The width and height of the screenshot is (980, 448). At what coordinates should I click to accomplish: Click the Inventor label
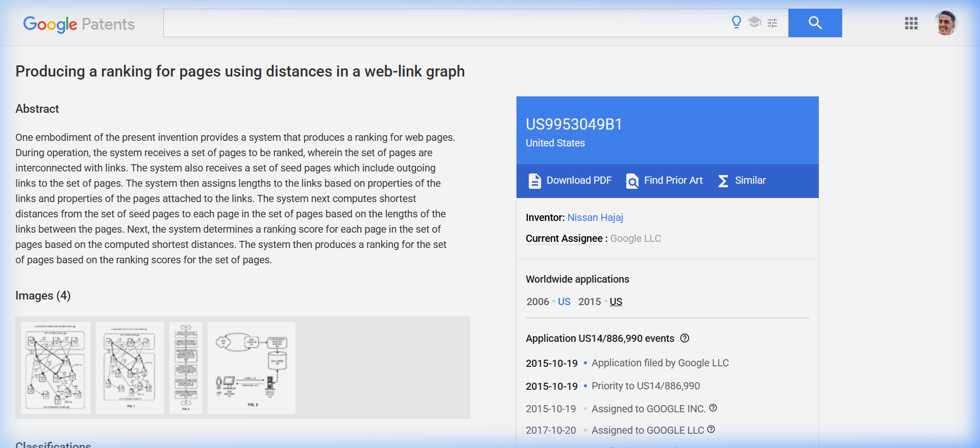[545, 217]
